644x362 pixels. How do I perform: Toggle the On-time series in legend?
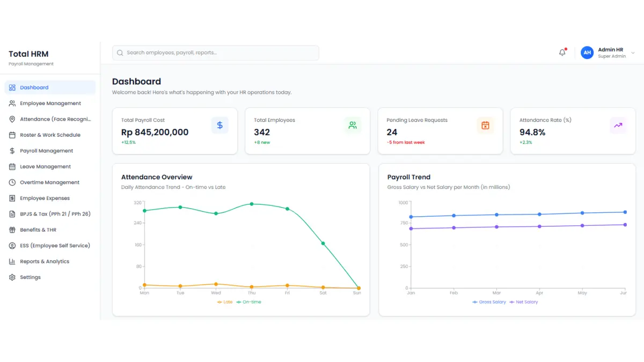(x=248, y=302)
